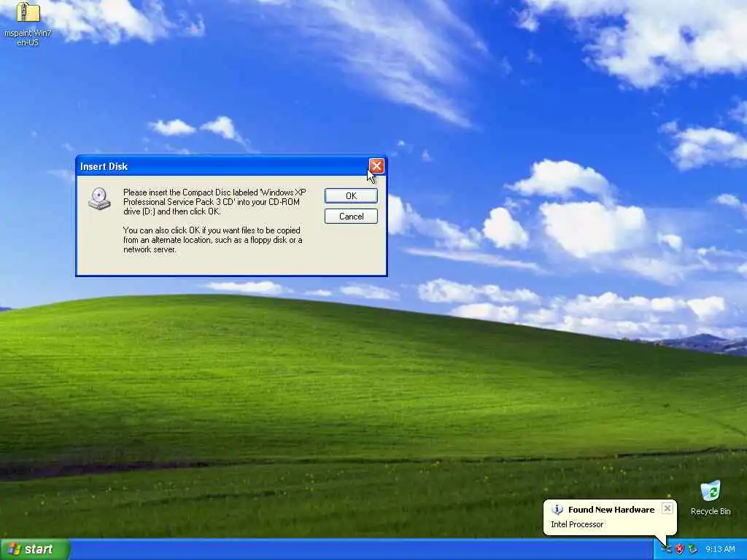Dismiss the Found New Hardware balloon
This screenshot has height=560, width=747.
pyautogui.click(x=667, y=508)
